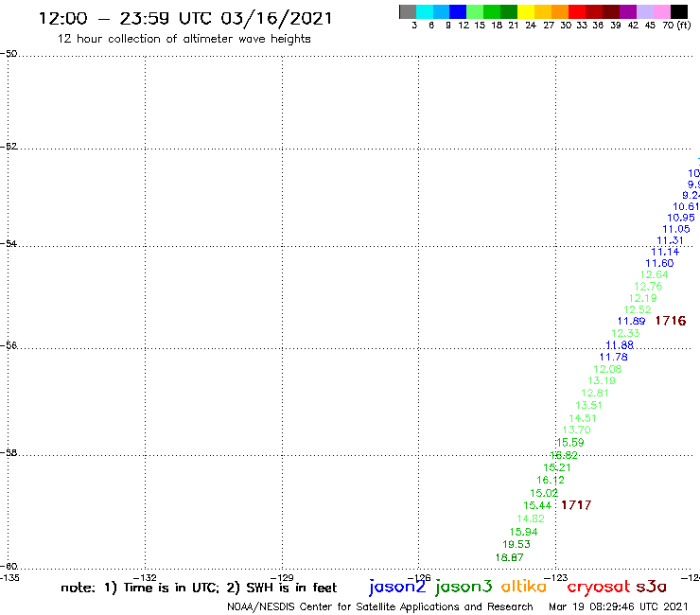The width and height of the screenshot is (700, 615).
Task: Click the '-132' longitude axis label
Action: 145,578
